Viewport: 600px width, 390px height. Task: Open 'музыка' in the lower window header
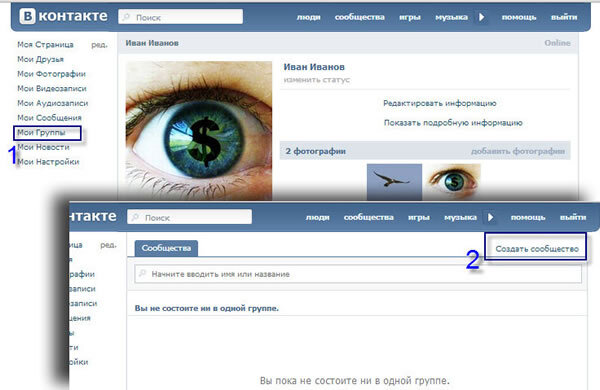pos(460,218)
